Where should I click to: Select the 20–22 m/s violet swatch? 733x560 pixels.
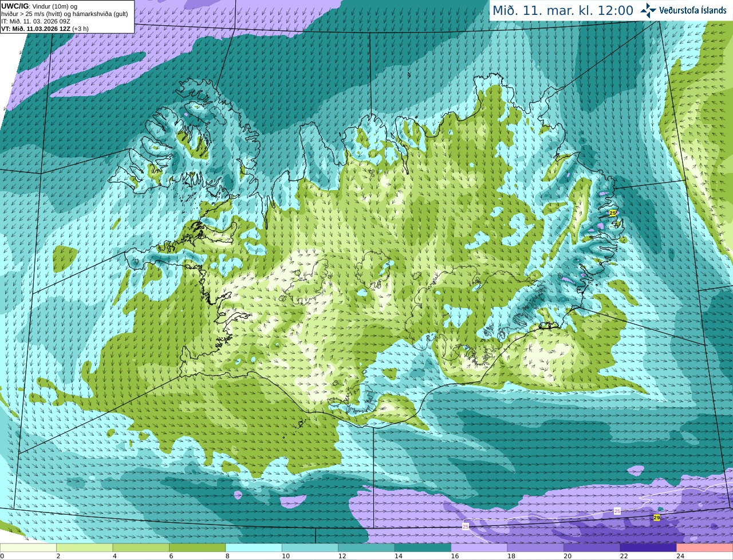click(593, 547)
